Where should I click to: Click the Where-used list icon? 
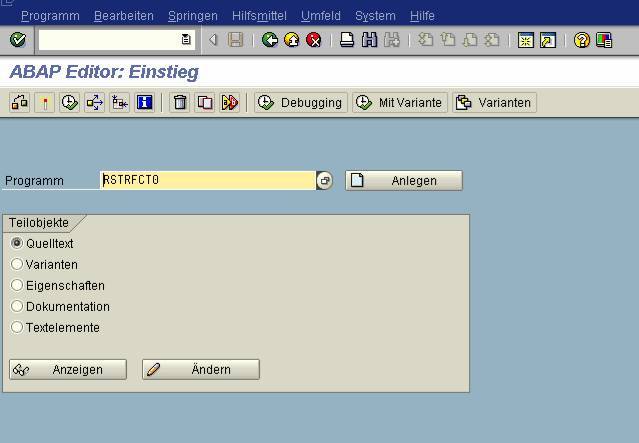pyautogui.click(x=94, y=102)
